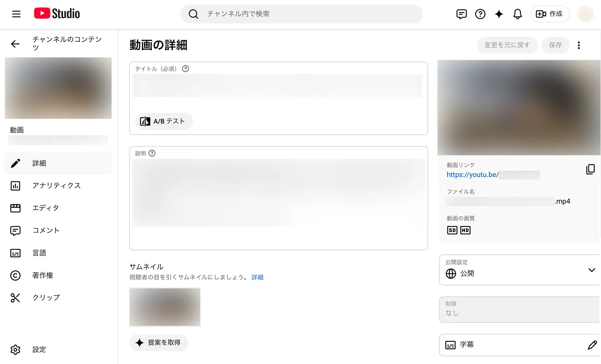Click the A/B テスト button
This screenshot has width=601, height=364.
pyautogui.click(x=164, y=121)
